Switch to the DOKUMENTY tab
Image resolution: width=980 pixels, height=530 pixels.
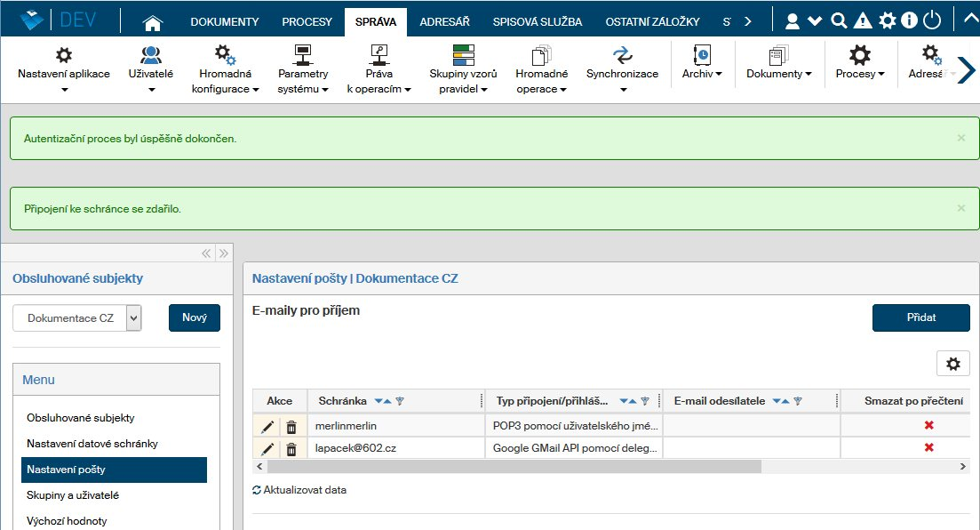[225, 21]
